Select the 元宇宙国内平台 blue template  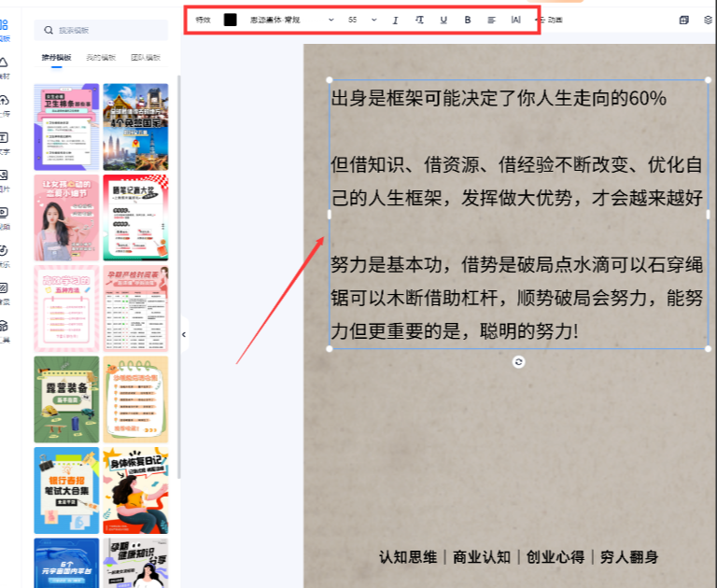coord(66,564)
